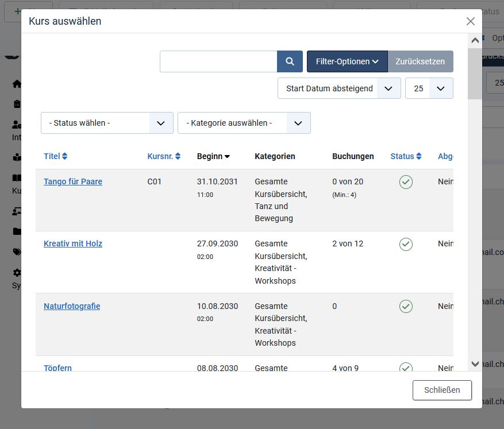Expand the Status wählen dropdown

(x=107, y=123)
